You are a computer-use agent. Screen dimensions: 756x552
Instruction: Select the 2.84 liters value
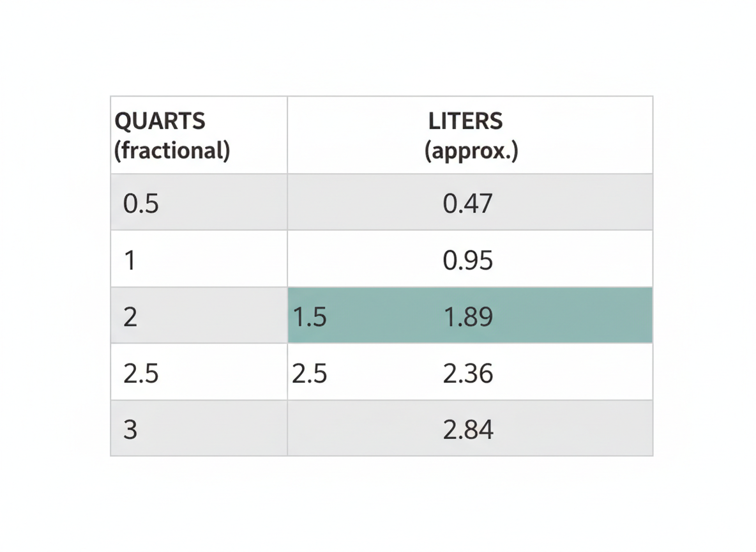point(468,429)
